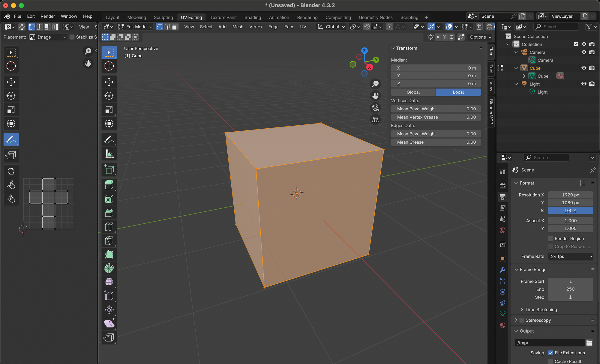Select the Loop Cut tool icon
600x364 pixels.
pyautogui.click(x=109, y=227)
